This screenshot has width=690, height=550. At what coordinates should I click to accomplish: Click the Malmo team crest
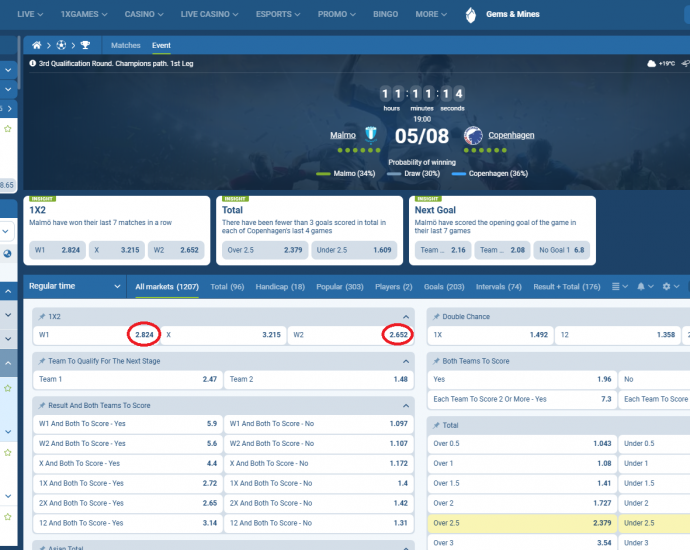click(x=371, y=135)
